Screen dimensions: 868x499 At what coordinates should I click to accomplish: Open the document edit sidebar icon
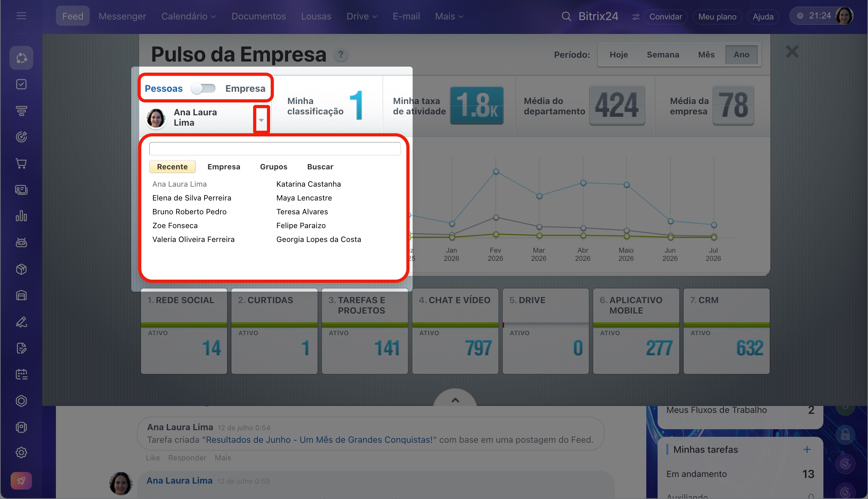tap(21, 348)
